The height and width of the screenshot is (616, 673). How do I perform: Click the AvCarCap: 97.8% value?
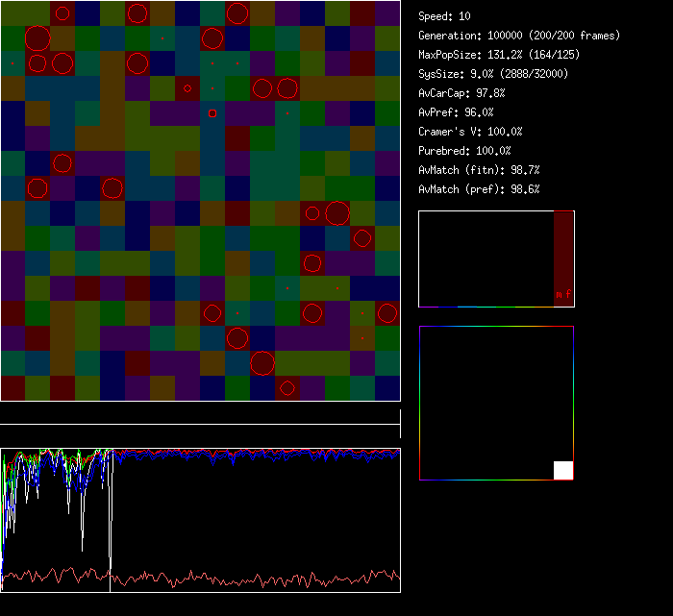(461, 93)
